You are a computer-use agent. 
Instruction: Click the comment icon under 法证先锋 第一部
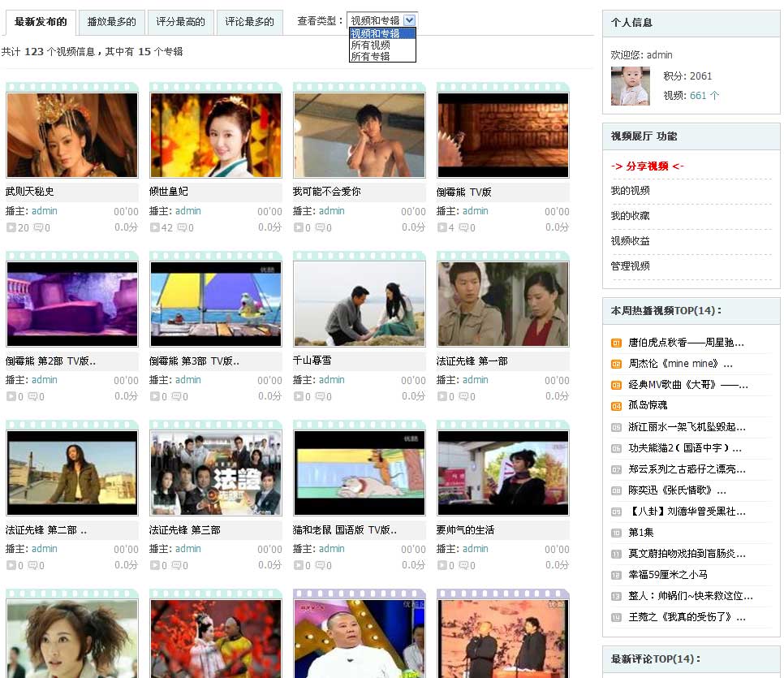[463, 396]
